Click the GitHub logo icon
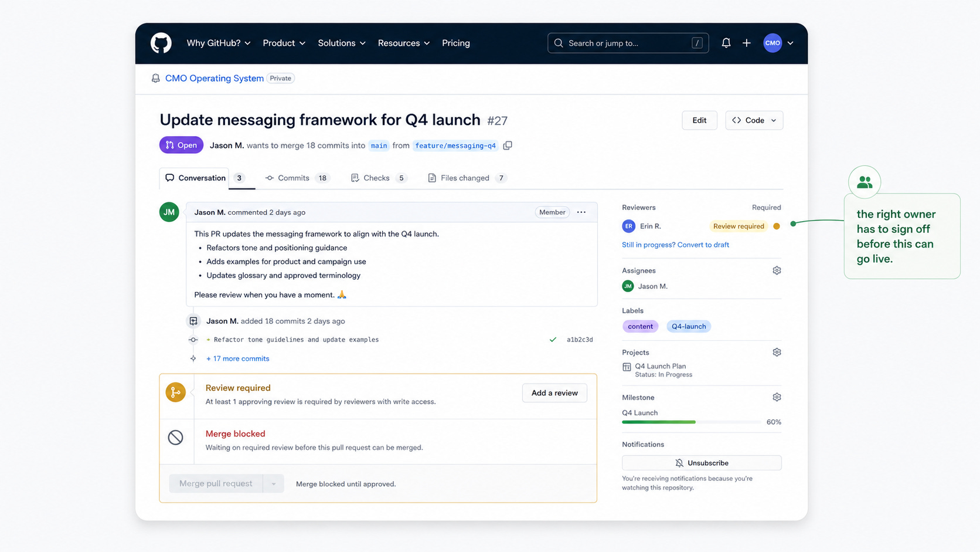This screenshot has width=980, height=552. [161, 43]
